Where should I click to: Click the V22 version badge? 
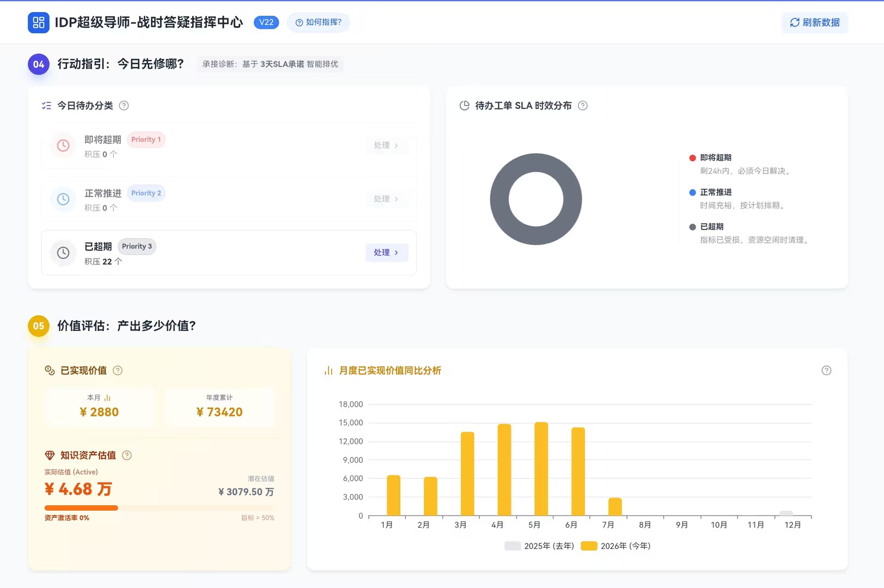pyautogui.click(x=266, y=22)
